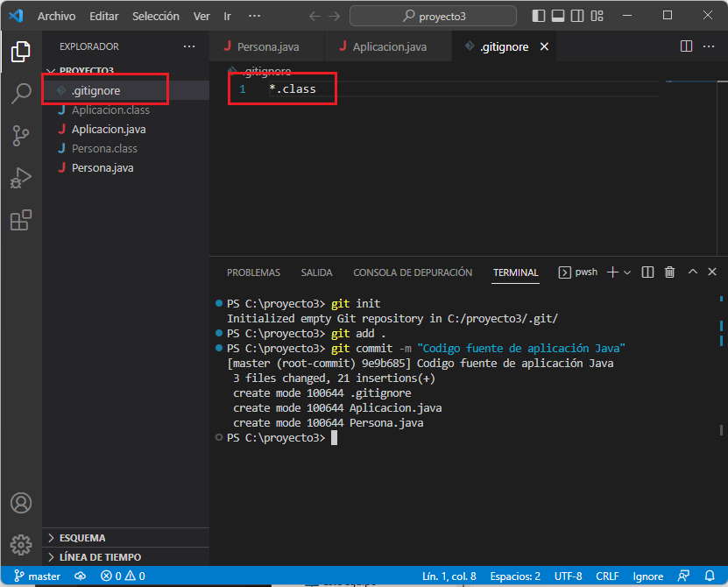Open the customize layout icon
This screenshot has width=728, height=587.
597,16
